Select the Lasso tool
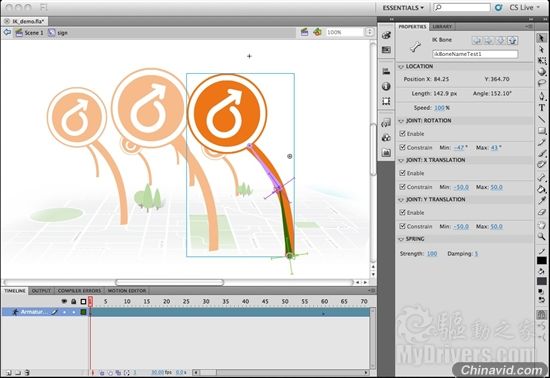Viewport: 550px width, 378px height. pos(542,83)
